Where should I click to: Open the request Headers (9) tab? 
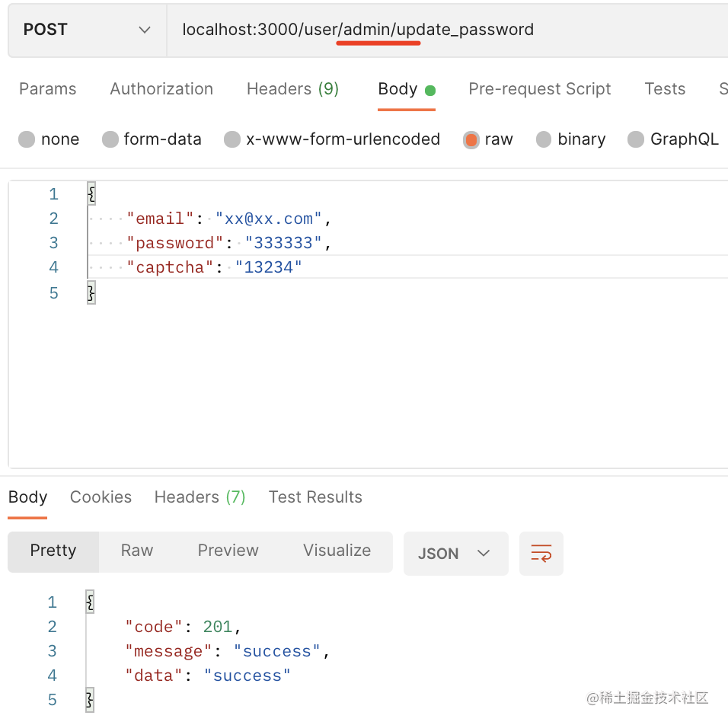pos(292,89)
